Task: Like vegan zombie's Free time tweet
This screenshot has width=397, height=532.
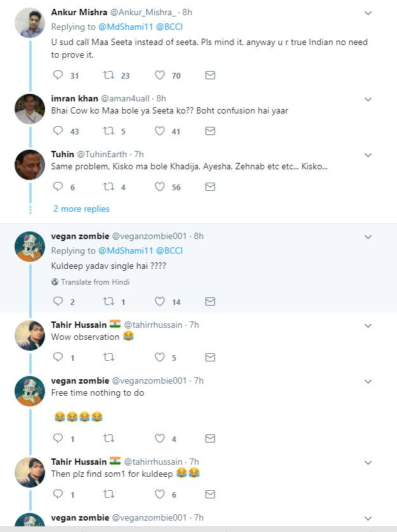Action: coord(160,438)
